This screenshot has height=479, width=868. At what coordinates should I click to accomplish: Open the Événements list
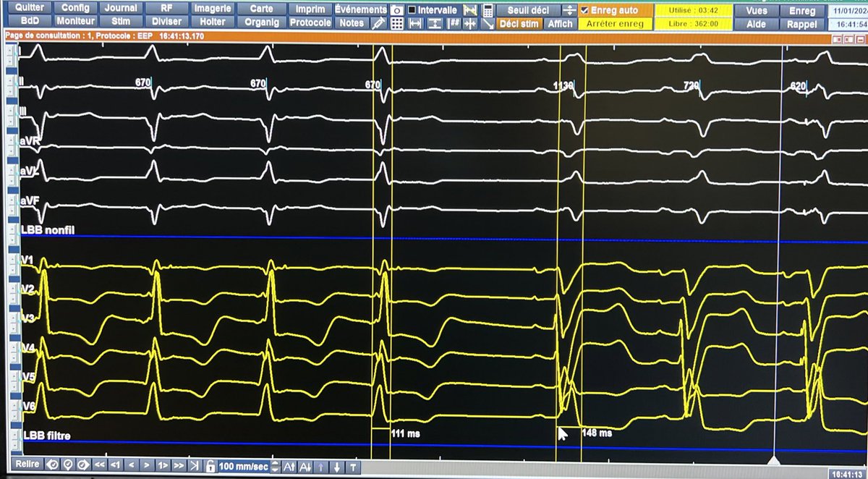pos(361,9)
